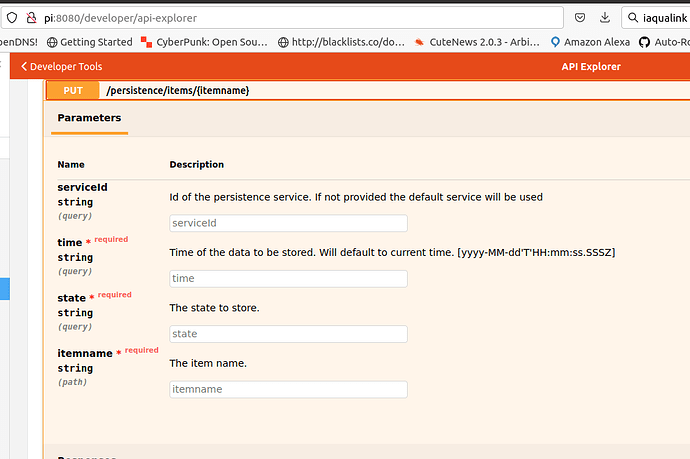Click 'The state to store.' description
Screen dimensions: 690x459
[x=214, y=308]
